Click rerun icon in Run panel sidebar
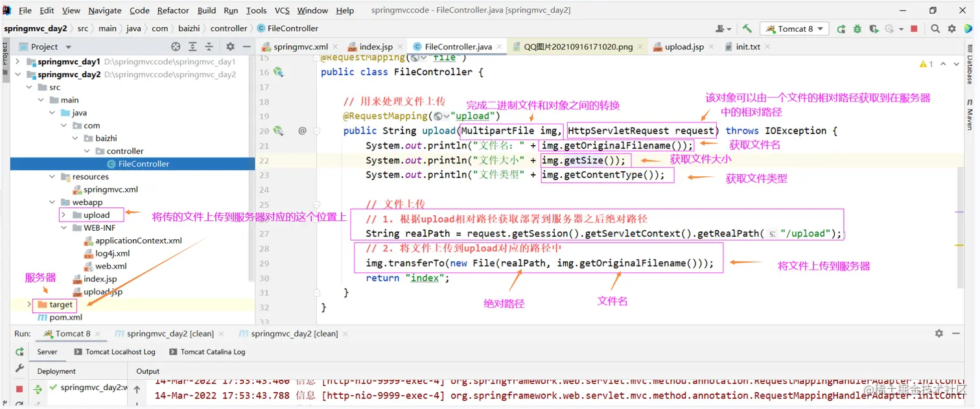980x409 pixels. [x=19, y=352]
